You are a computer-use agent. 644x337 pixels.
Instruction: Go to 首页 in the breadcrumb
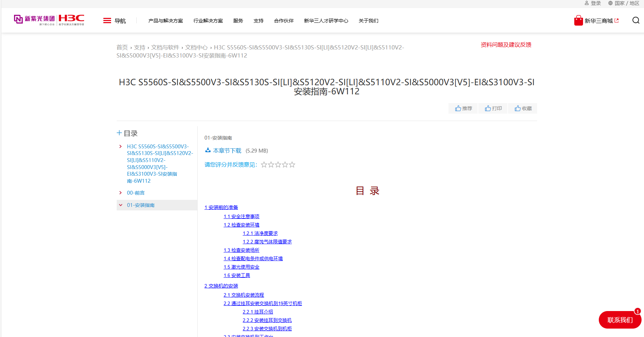pyautogui.click(x=122, y=47)
